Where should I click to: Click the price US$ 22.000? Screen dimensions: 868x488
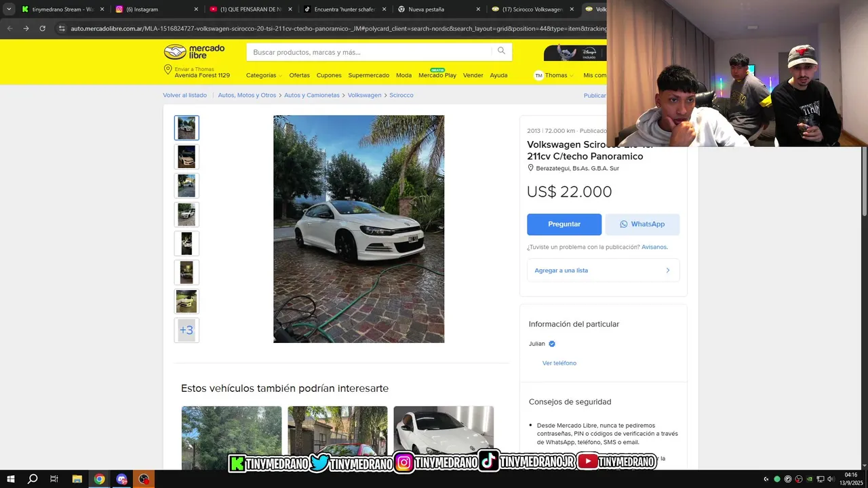click(x=570, y=192)
